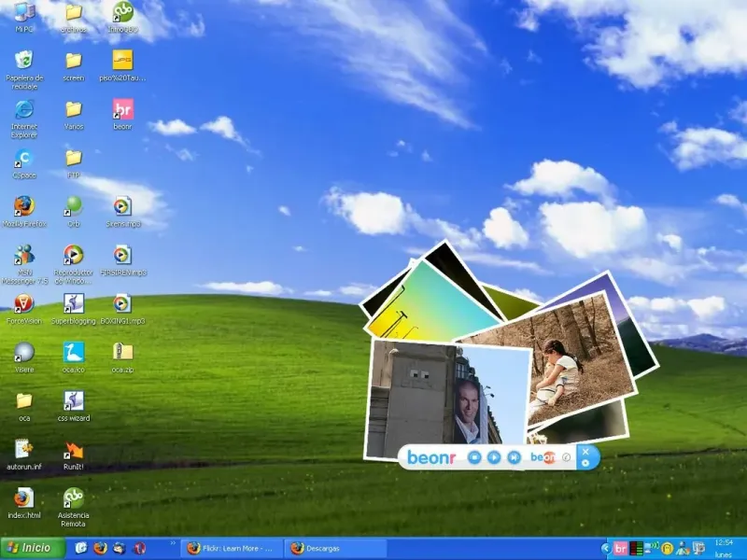
Task: Select the Mozilla Firefox desktop icon
Action: [x=24, y=212]
